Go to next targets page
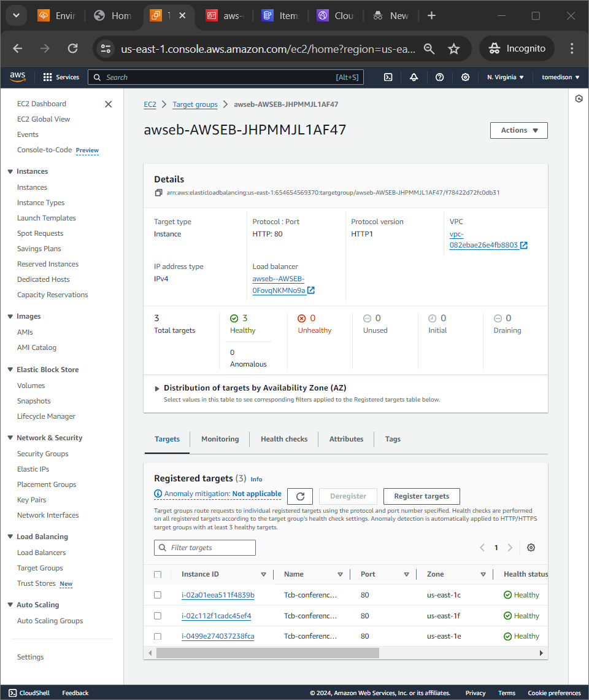Screen dimensions: 589x700 (510, 548)
